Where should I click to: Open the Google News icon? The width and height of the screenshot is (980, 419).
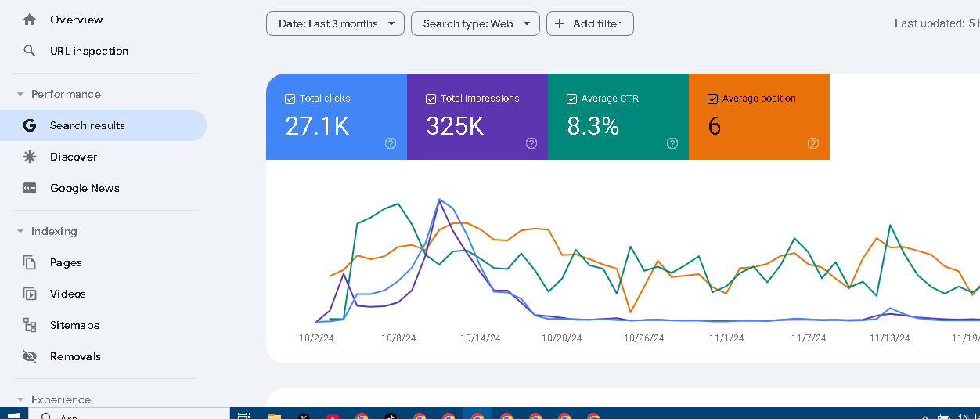[30, 188]
